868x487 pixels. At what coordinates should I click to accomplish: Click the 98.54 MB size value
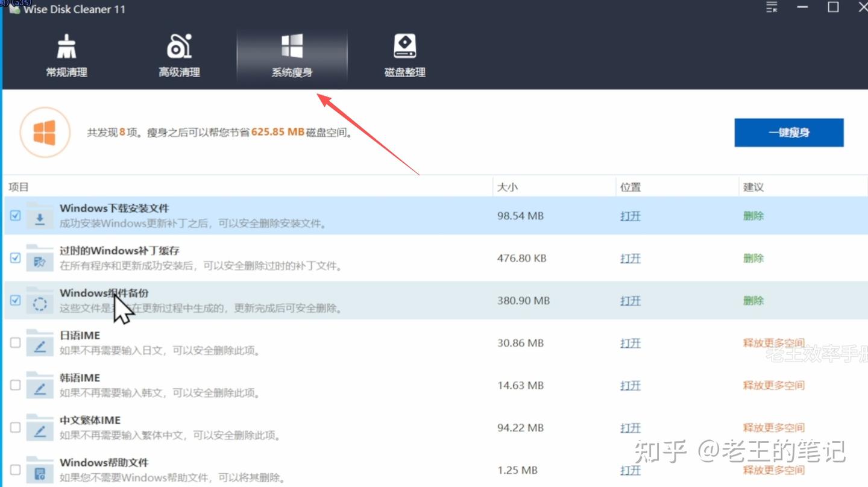pos(520,216)
